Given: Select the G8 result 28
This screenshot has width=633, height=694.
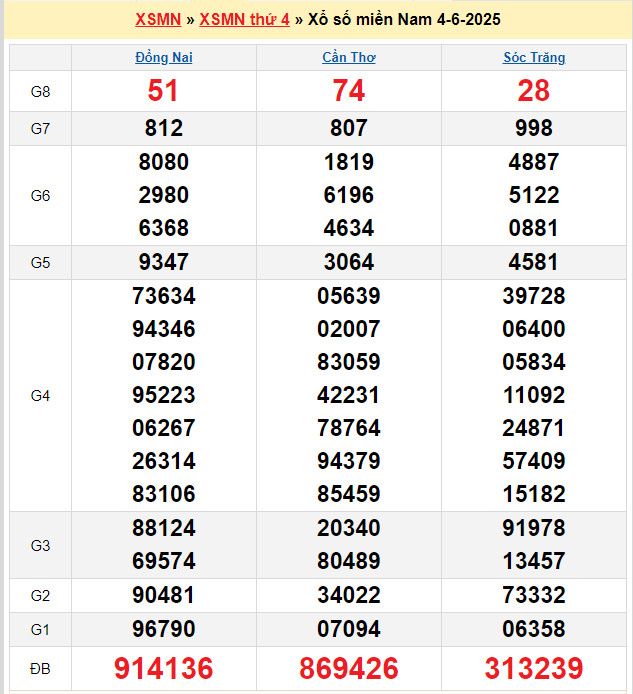Looking at the screenshot, I should 534,91.
